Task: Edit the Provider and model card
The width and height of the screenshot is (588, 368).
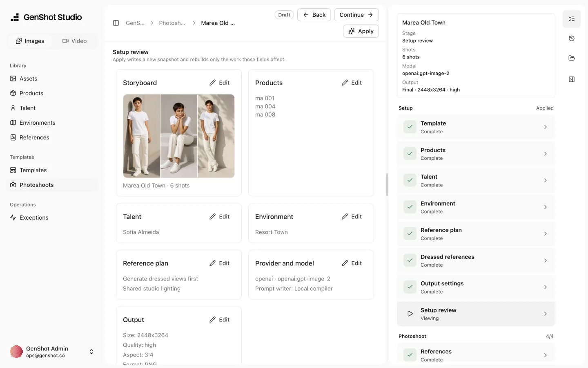Action: (x=352, y=263)
